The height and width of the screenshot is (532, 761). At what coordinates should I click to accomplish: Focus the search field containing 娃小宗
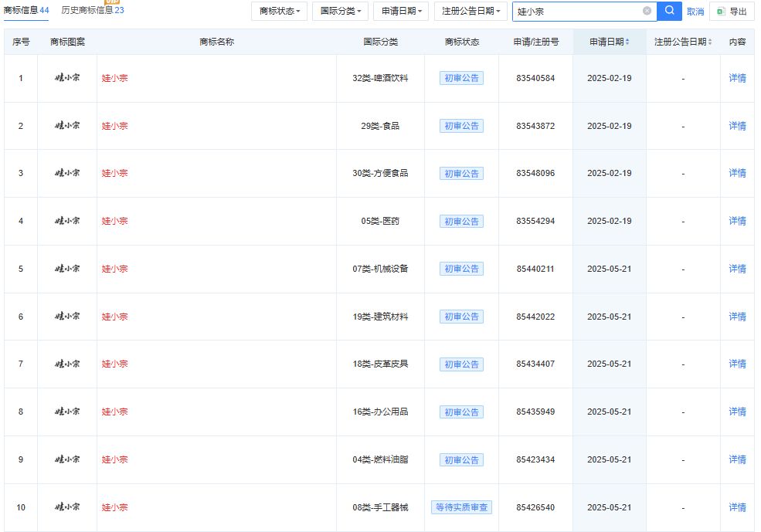click(576, 12)
